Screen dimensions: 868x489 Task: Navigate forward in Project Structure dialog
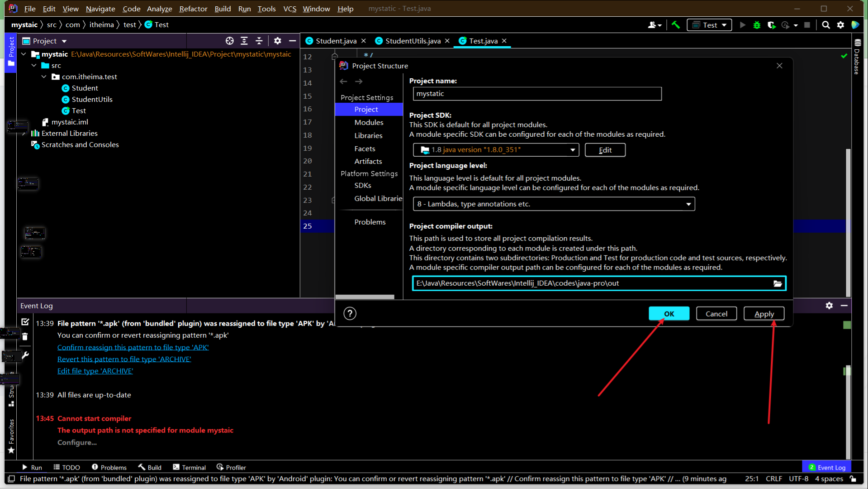(359, 81)
